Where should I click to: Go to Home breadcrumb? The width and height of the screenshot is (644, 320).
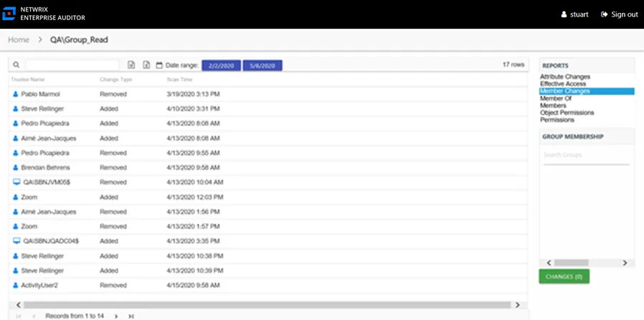click(19, 40)
